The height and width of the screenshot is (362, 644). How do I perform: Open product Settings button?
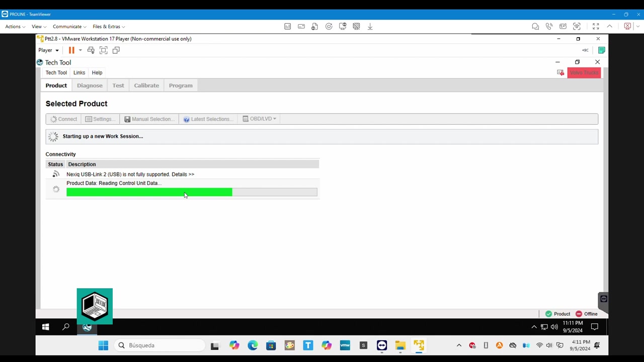tap(100, 119)
